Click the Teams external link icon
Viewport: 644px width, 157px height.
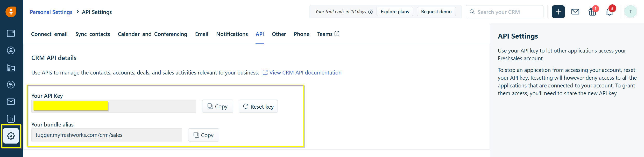click(337, 34)
